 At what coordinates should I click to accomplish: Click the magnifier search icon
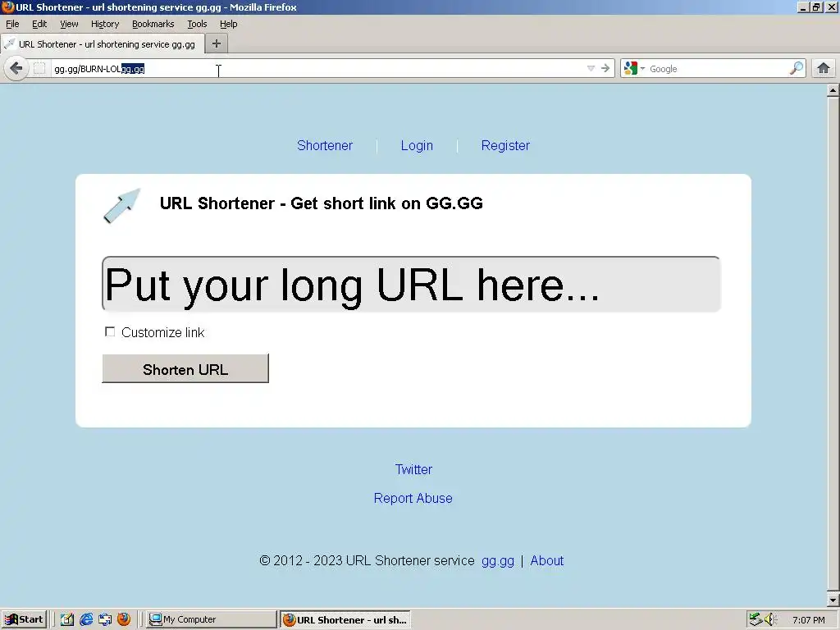tap(797, 68)
